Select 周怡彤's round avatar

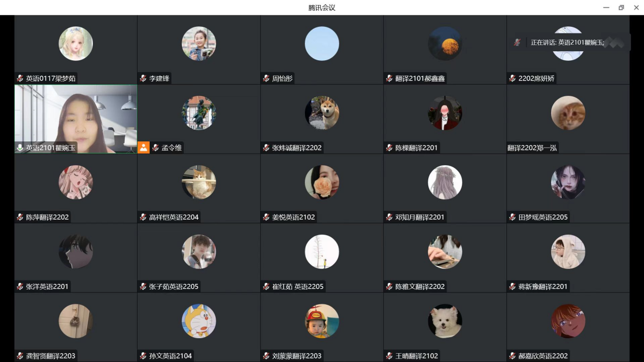pos(322,44)
